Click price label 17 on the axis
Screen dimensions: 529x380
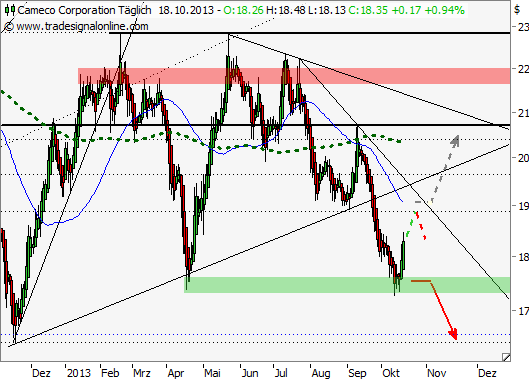(x=523, y=311)
